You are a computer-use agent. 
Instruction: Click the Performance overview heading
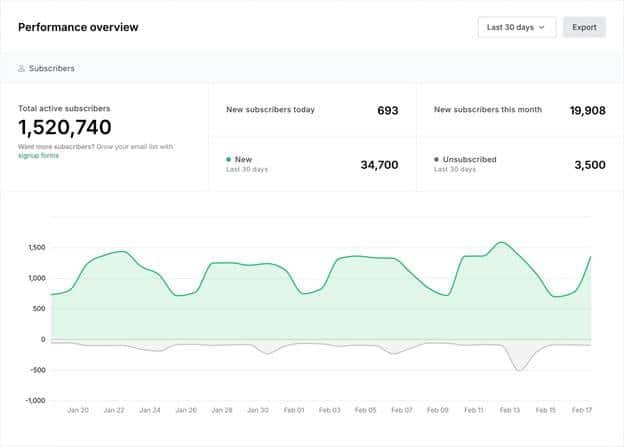78,27
